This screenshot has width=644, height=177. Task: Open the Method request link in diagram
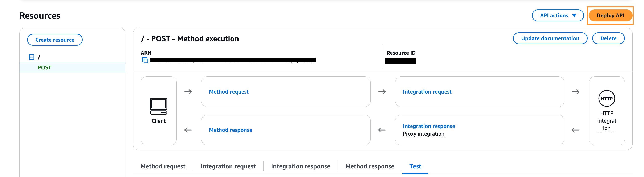point(229,92)
